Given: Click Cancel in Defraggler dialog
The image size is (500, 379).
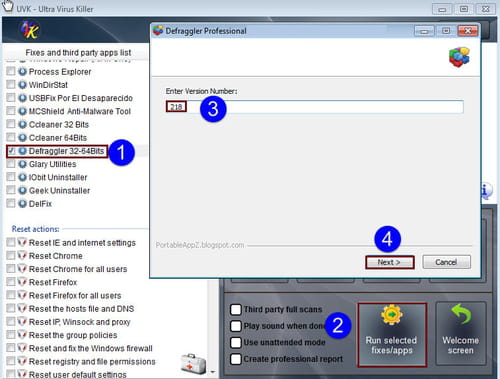Looking at the screenshot, I should [x=446, y=262].
